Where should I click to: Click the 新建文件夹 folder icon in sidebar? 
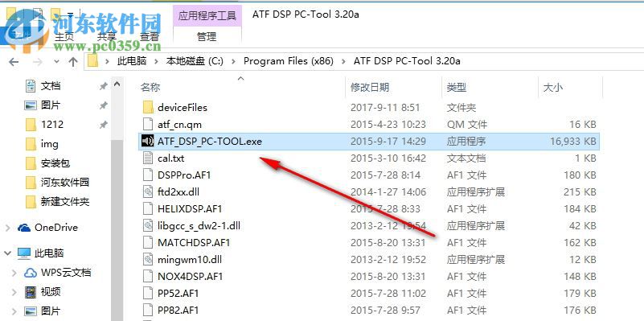[31, 202]
